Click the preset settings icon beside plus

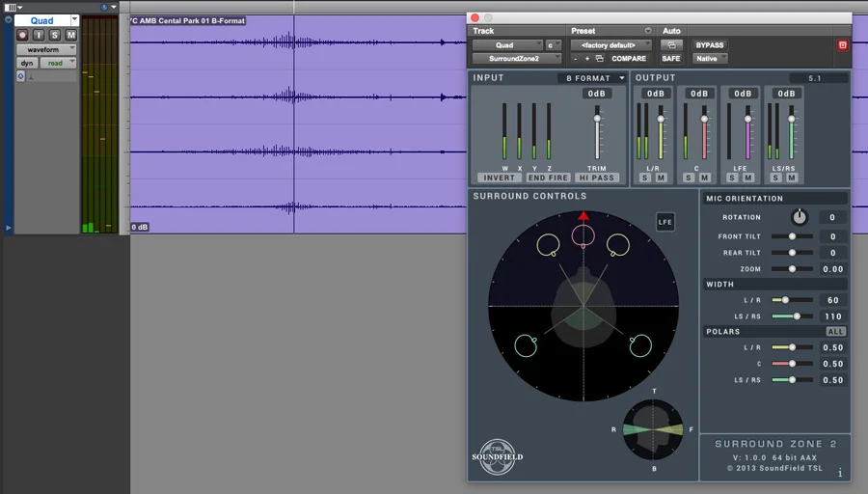tap(600, 58)
